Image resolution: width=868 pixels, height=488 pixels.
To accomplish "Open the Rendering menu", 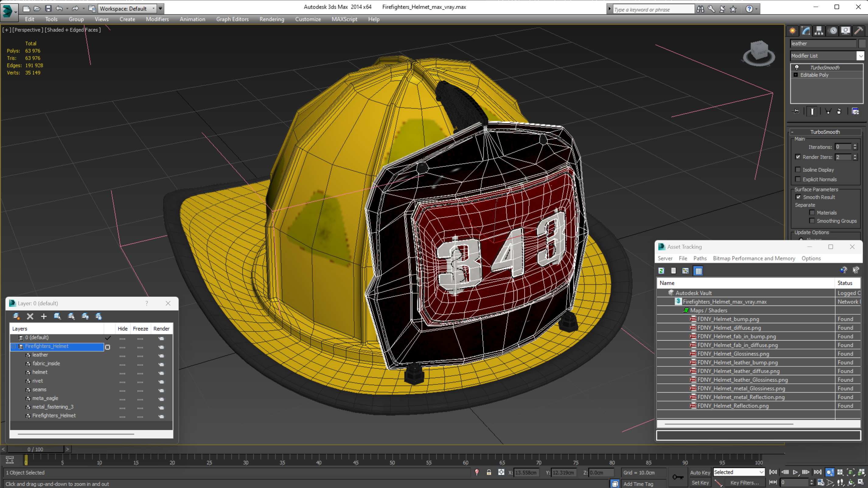I will tap(272, 19).
